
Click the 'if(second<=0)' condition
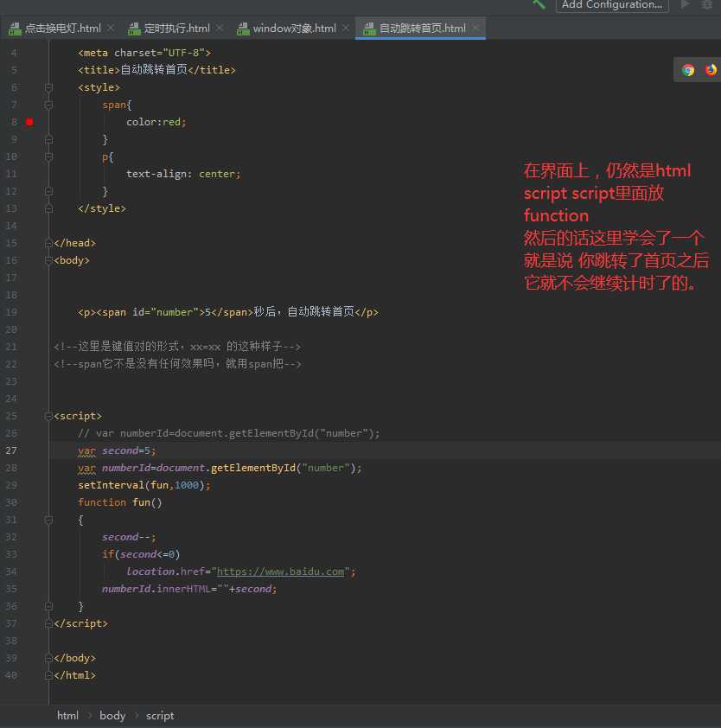[x=141, y=554]
